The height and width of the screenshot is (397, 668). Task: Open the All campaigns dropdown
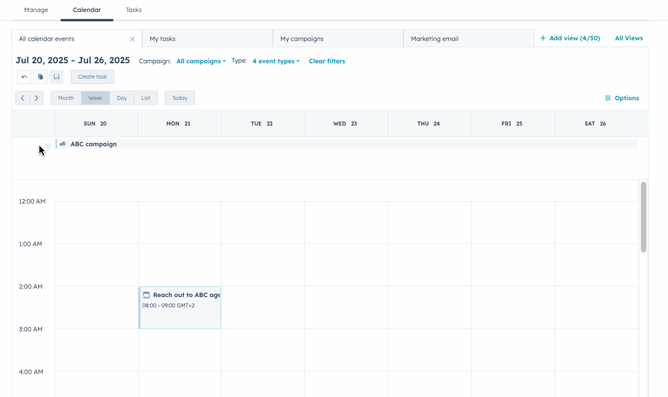tap(201, 61)
